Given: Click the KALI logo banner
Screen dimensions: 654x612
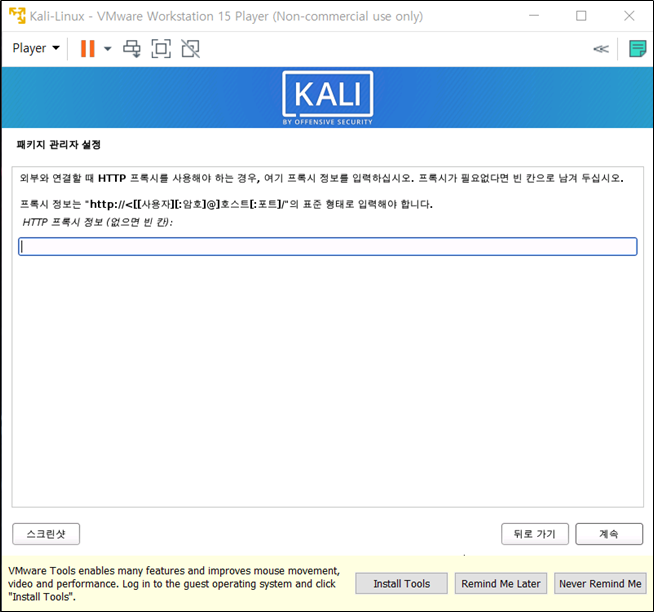Looking at the screenshot, I should [327, 98].
